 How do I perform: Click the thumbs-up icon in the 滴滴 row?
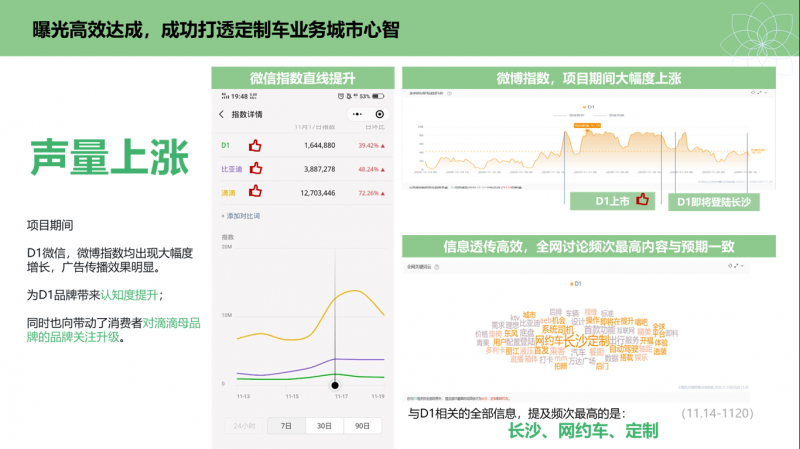255,191
